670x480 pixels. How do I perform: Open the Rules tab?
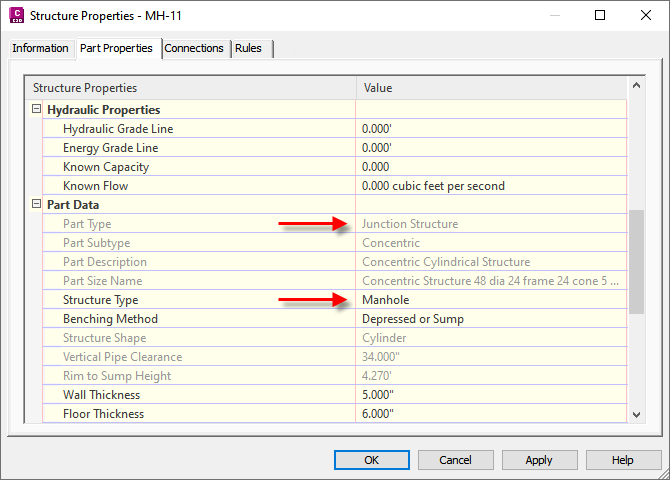[248, 48]
